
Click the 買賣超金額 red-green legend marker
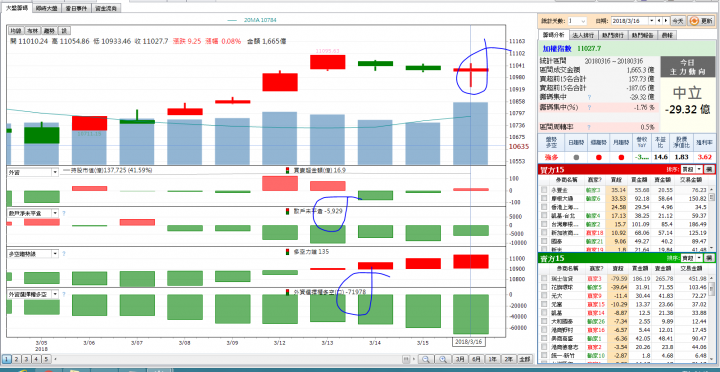(288, 170)
